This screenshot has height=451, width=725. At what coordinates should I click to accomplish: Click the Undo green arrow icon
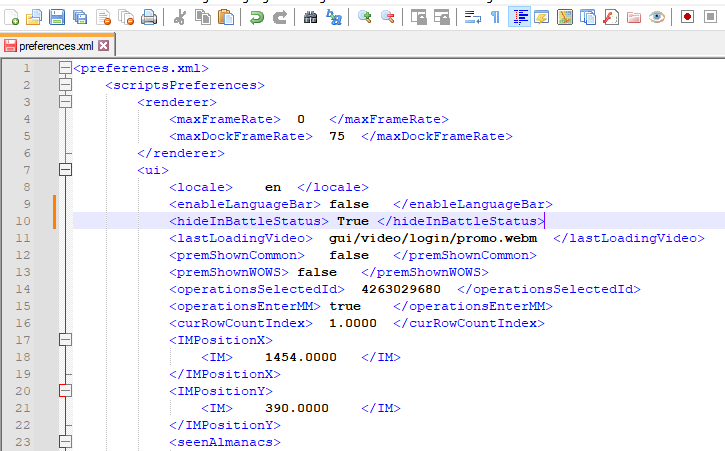(257, 17)
